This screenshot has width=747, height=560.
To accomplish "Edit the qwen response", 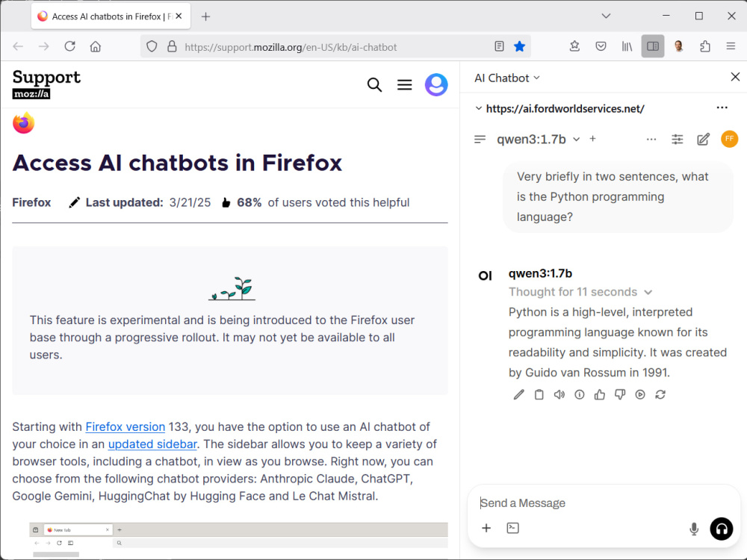I will point(519,394).
